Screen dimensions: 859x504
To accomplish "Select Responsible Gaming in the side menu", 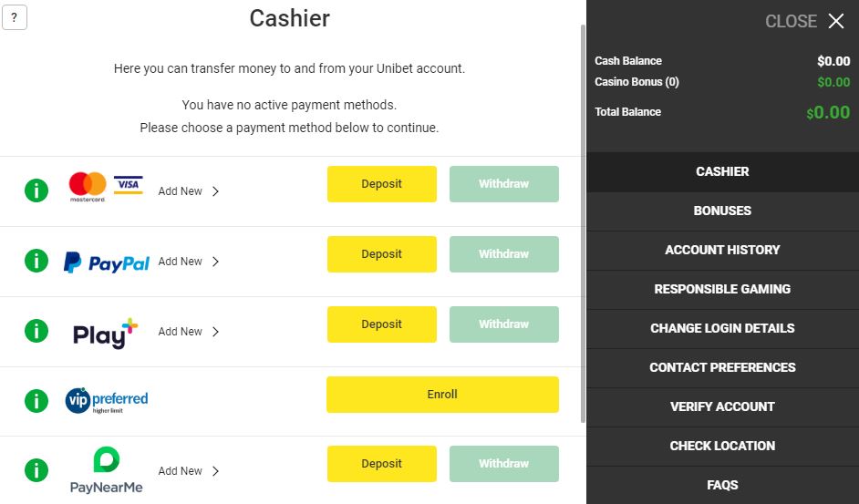I will [x=722, y=289].
